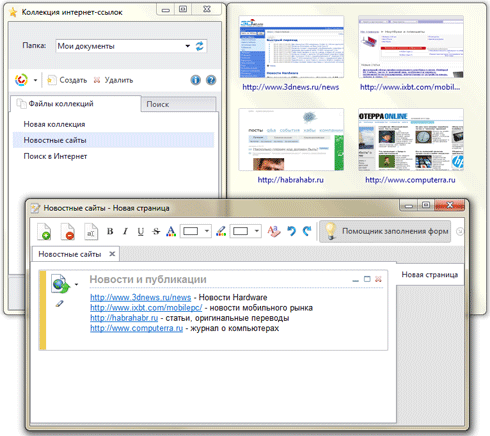Undo the last edit
The image size is (490, 436).
click(x=291, y=231)
